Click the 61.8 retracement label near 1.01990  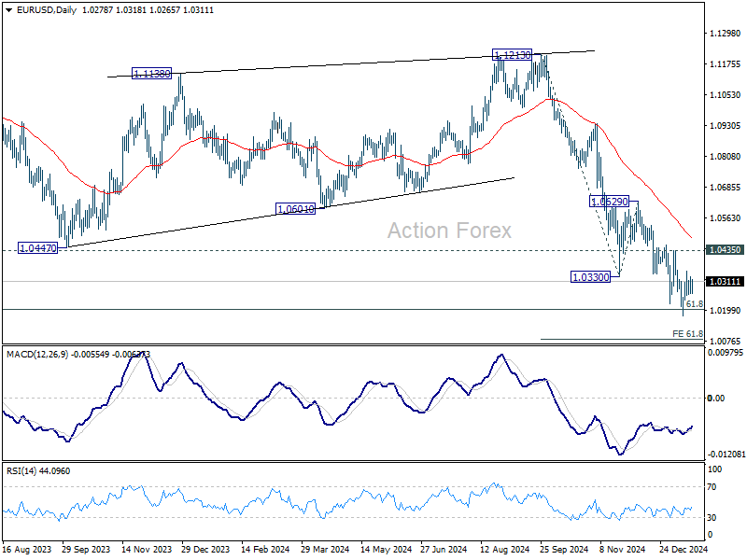coord(695,304)
